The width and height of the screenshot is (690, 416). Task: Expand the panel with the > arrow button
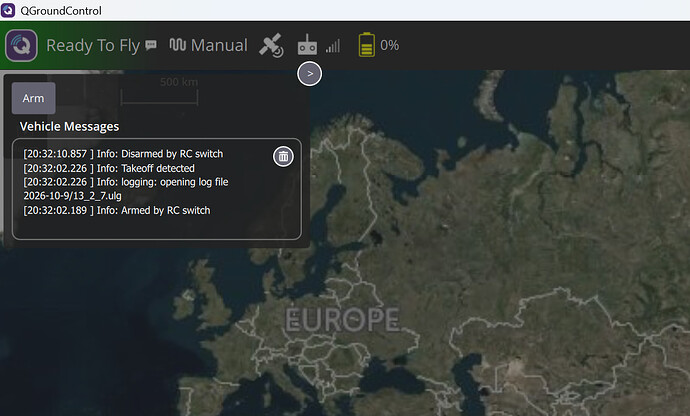[309, 74]
